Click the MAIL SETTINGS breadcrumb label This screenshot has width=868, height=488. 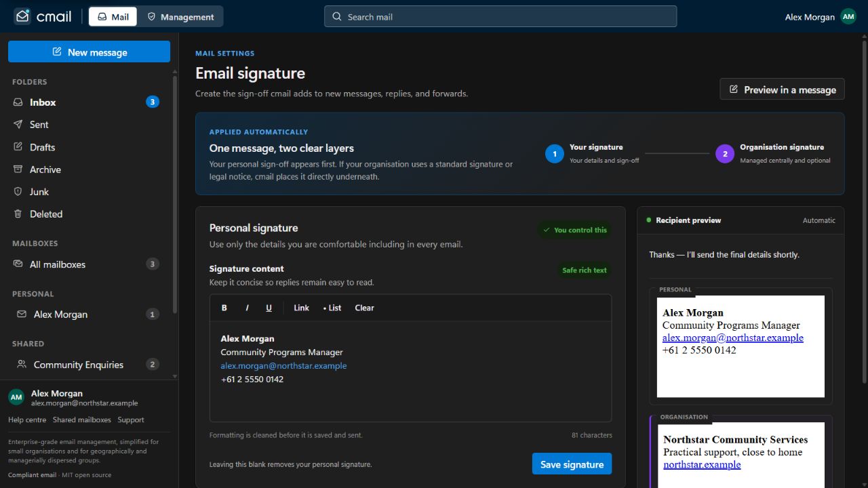tap(225, 54)
